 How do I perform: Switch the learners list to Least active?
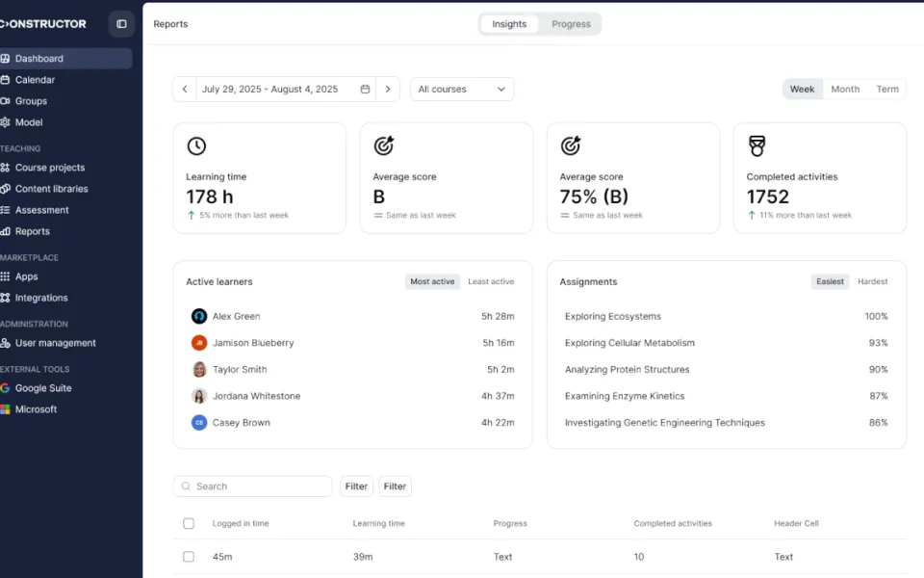491,282
